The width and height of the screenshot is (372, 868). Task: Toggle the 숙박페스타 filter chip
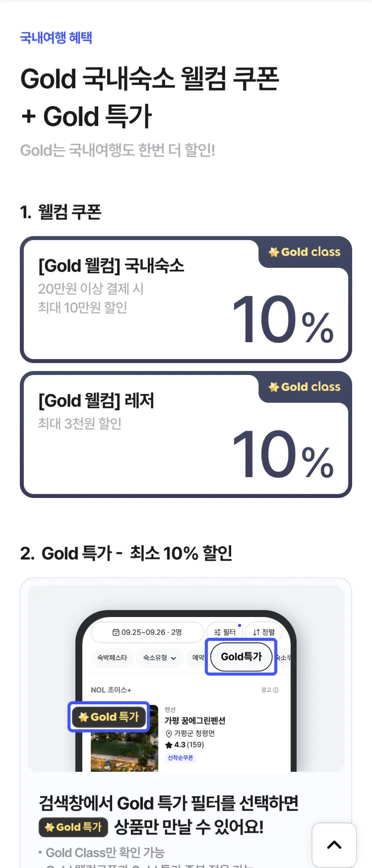(112, 658)
